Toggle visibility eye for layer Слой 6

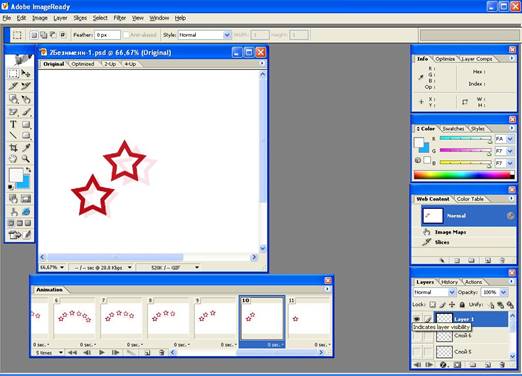pos(417,336)
